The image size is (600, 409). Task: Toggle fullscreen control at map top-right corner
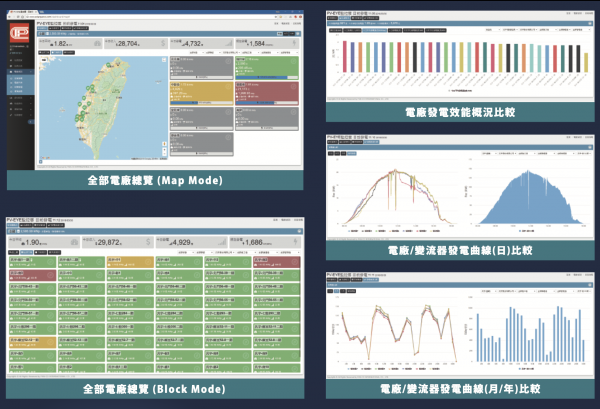(x=162, y=62)
